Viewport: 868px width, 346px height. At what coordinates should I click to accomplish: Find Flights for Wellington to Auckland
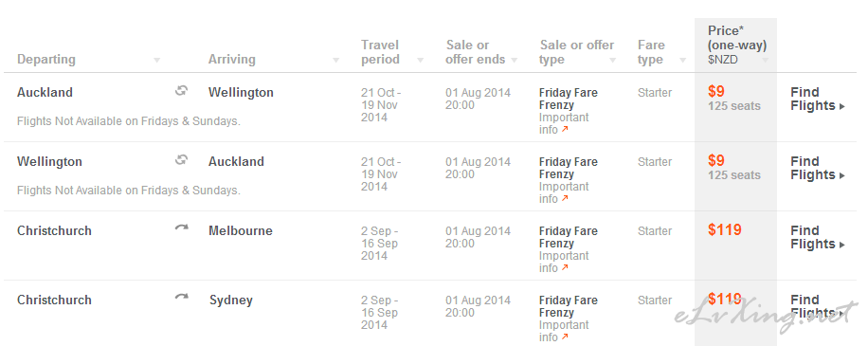818,169
